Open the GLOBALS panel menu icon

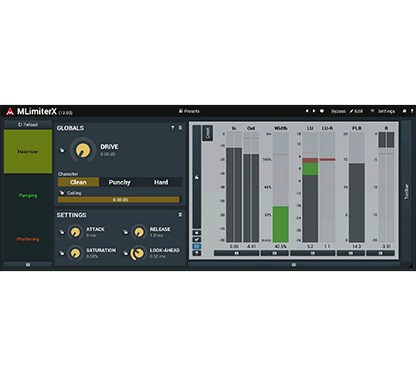coord(180,128)
